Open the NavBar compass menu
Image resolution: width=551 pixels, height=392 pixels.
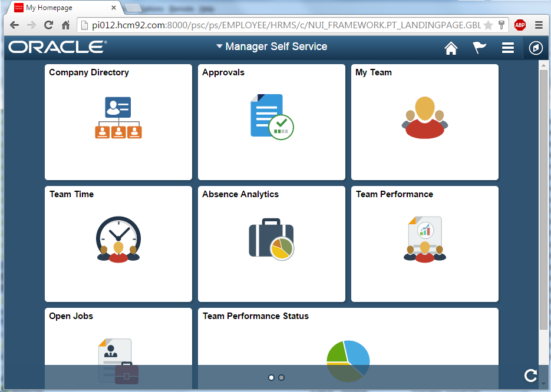tap(536, 48)
